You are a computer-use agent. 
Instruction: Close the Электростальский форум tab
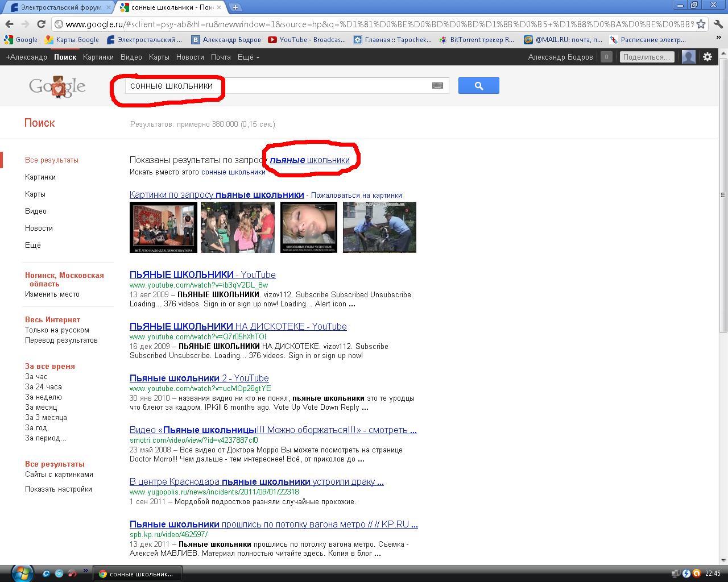coord(109,7)
